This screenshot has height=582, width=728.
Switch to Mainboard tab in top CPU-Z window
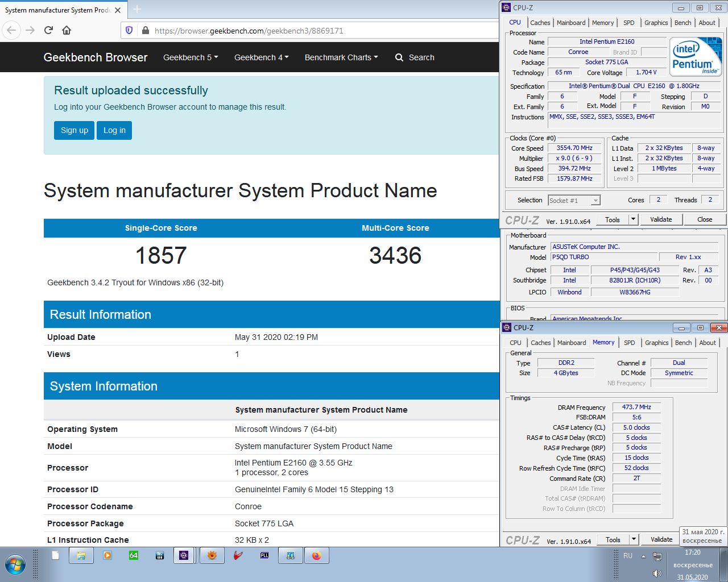571,23
